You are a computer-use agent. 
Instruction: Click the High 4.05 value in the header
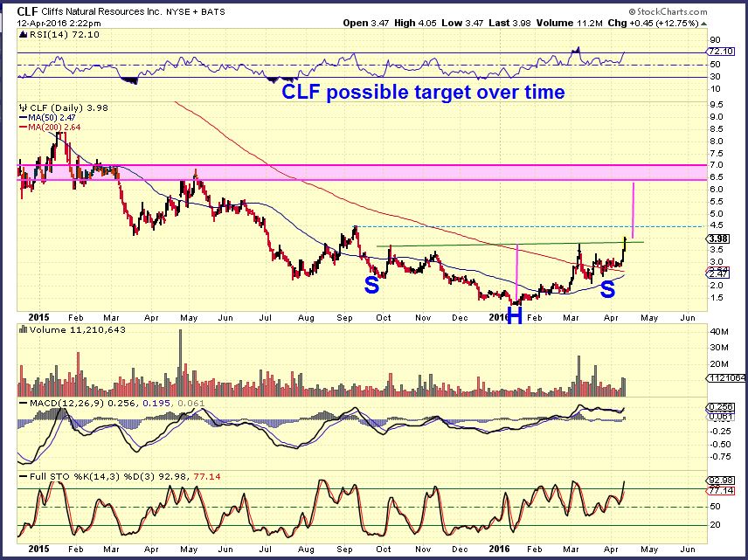(x=415, y=23)
